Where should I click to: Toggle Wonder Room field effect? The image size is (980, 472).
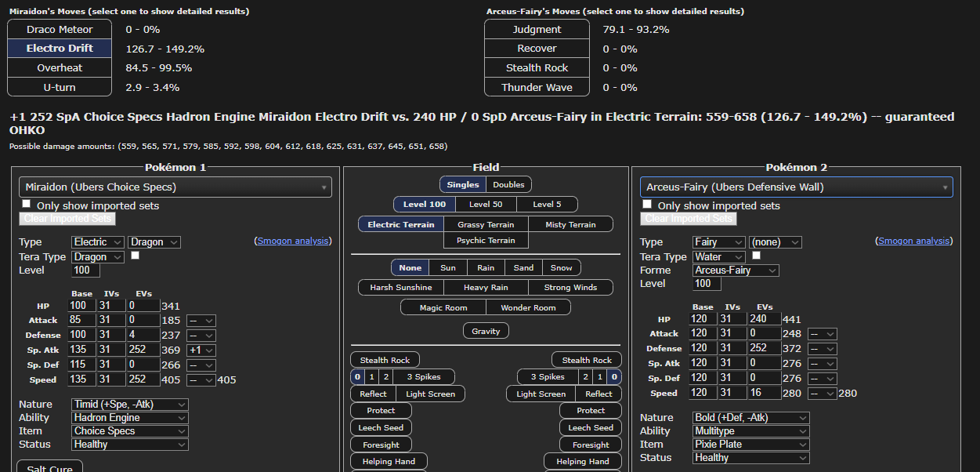(529, 307)
